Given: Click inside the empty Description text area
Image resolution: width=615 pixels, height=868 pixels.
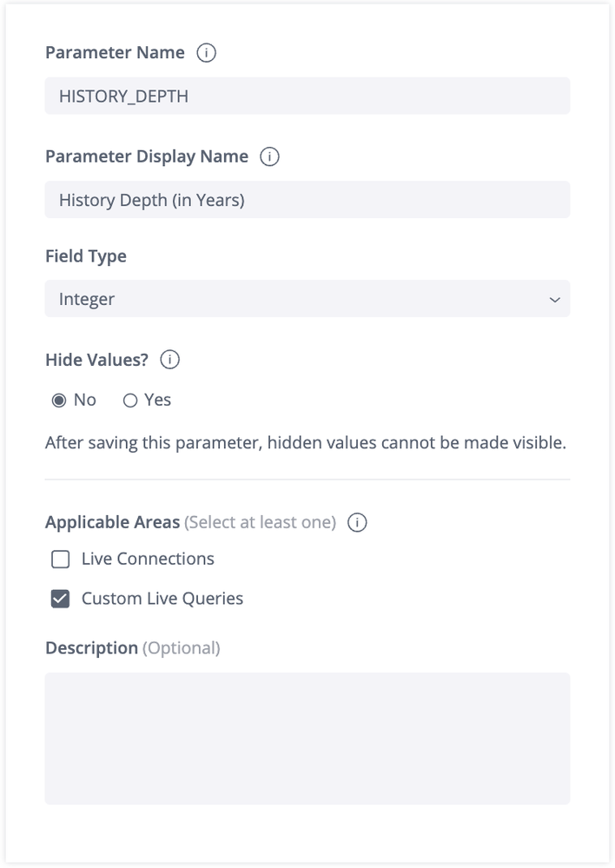Looking at the screenshot, I should click(307, 738).
